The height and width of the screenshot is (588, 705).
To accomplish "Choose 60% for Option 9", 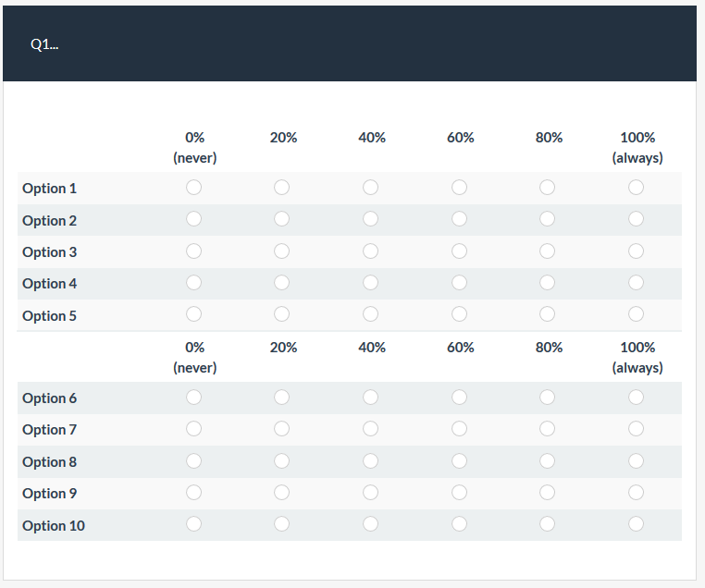I will [459, 493].
